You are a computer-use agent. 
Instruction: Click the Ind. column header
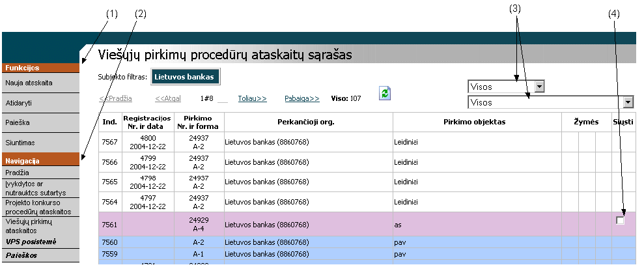tap(109, 122)
